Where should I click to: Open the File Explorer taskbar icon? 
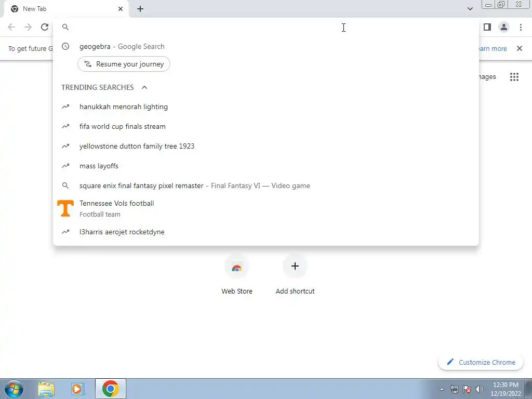tap(46, 389)
